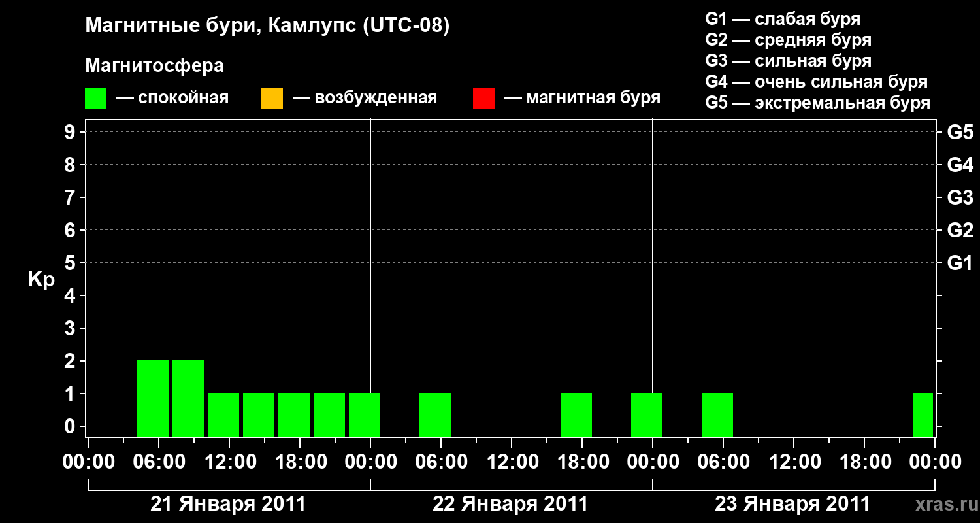
Task: Select the line "G2 — средняя буря"
Action: [788, 40]
